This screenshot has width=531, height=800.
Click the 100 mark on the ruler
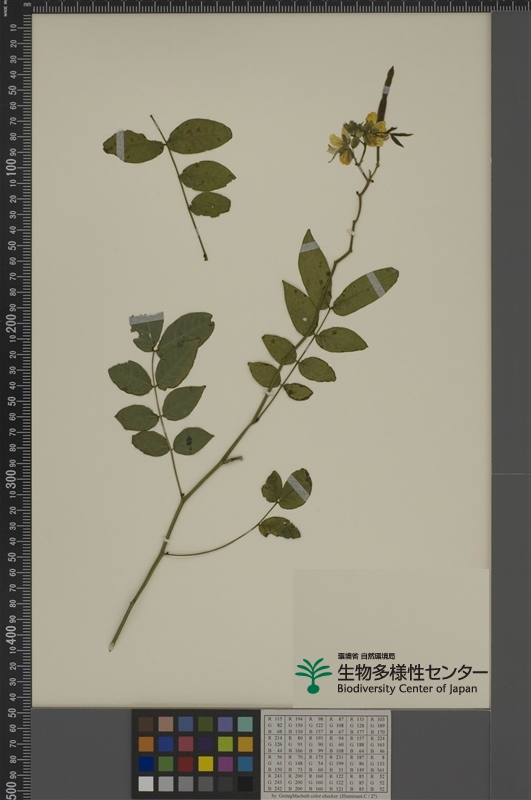[x=12, y=167]
